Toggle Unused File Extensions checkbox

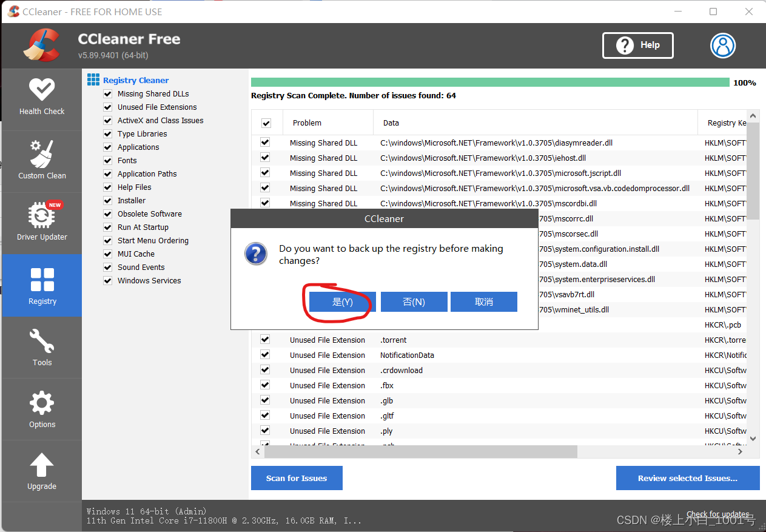coord(108,107)
